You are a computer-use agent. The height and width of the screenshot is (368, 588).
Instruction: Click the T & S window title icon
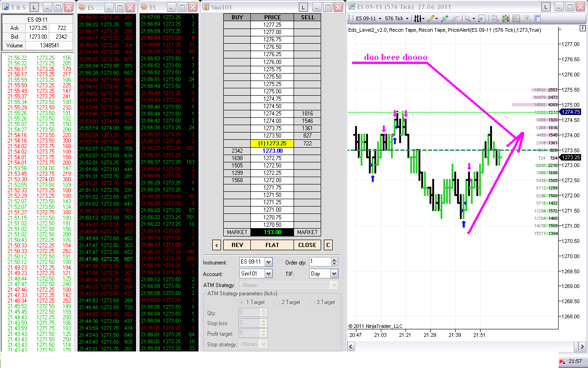(x=6, y=7)
